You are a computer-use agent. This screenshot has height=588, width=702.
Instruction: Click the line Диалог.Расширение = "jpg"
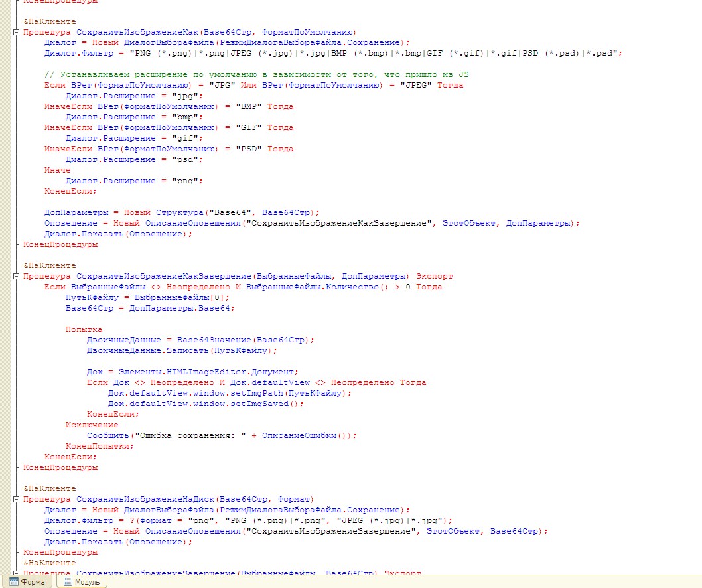[134, 96]
